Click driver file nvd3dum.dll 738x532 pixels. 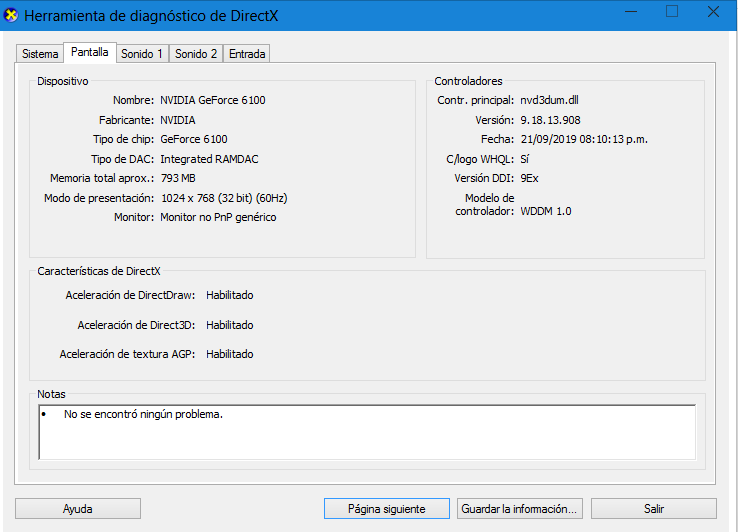549,100
